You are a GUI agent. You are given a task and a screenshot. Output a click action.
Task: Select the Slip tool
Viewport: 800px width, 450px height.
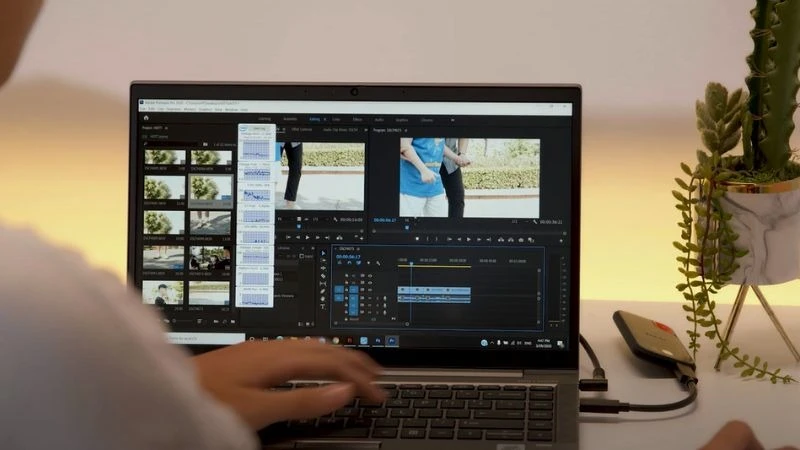point(323,284)
